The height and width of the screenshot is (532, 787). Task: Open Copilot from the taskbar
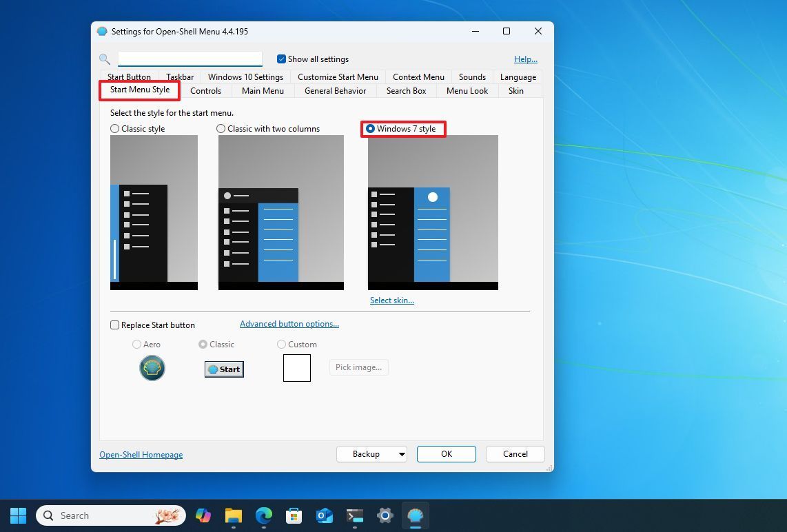pos(203,515)
